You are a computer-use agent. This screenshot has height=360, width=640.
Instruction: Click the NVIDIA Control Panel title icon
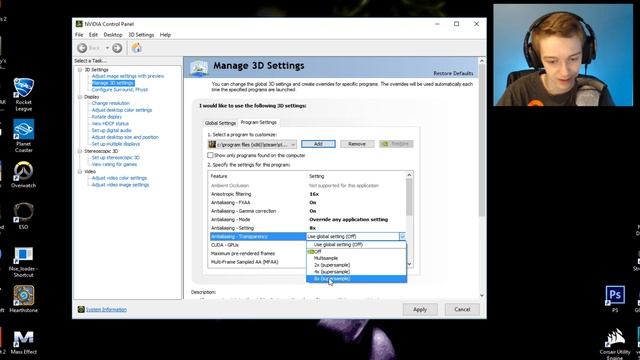(79, 24)
